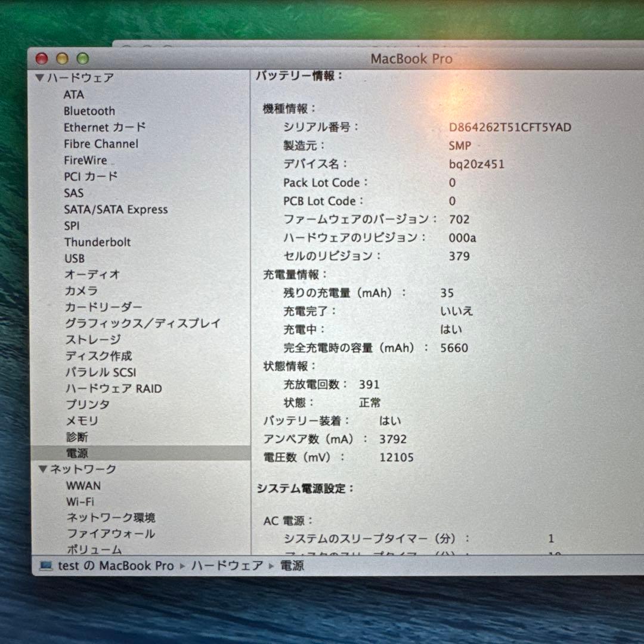The width and height of the screenshot is (644, 644).
Task: Select SAS in the sidebar
Action: tap(74, 193)
